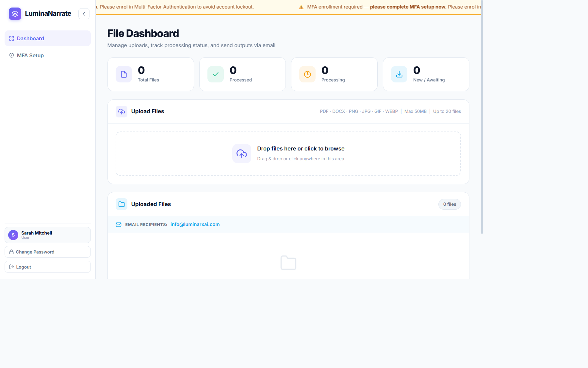The height and width of the screenshot is (368, 588).
Task: Open the Dashboard section
Action: (30, 38)
